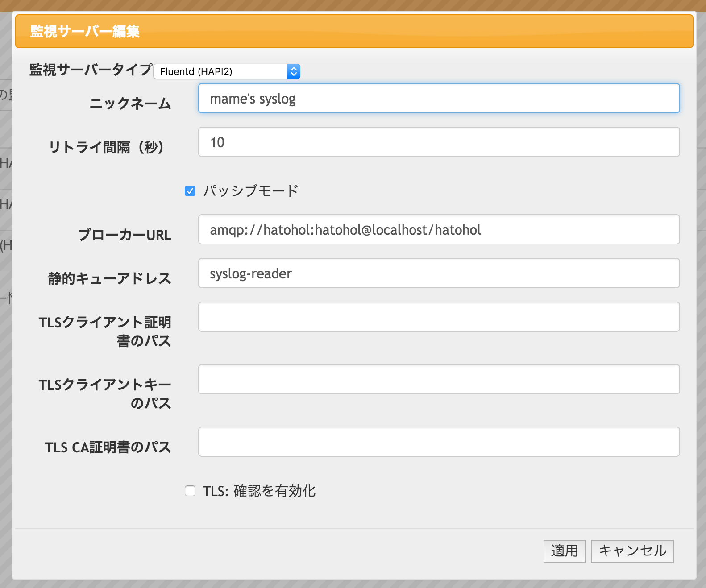Click the パッシブモード label text

(250, 191)
